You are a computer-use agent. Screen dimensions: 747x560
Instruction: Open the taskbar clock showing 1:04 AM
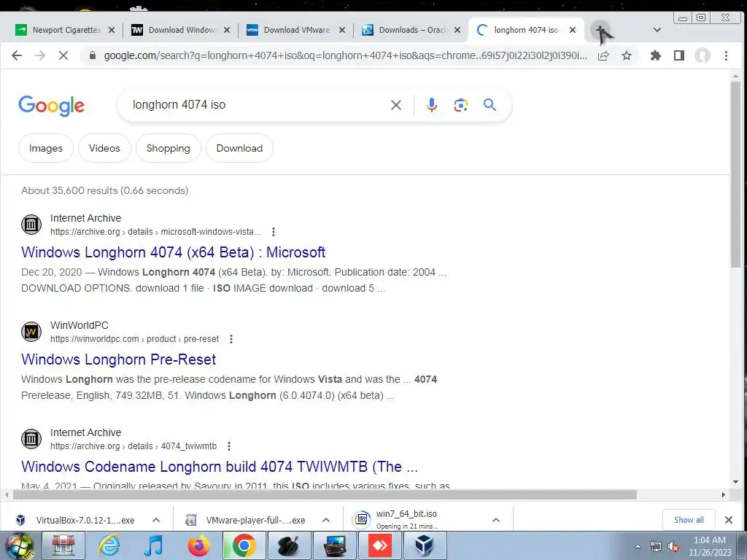tap(710, 546)
